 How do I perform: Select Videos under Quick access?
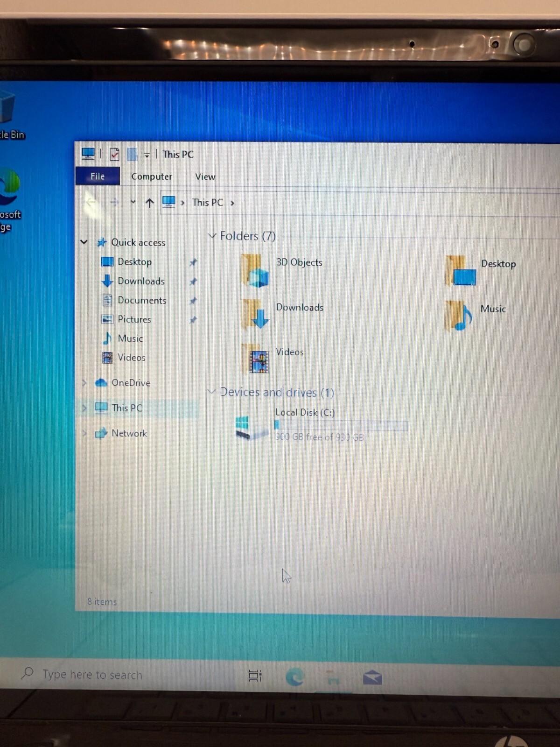132,357
